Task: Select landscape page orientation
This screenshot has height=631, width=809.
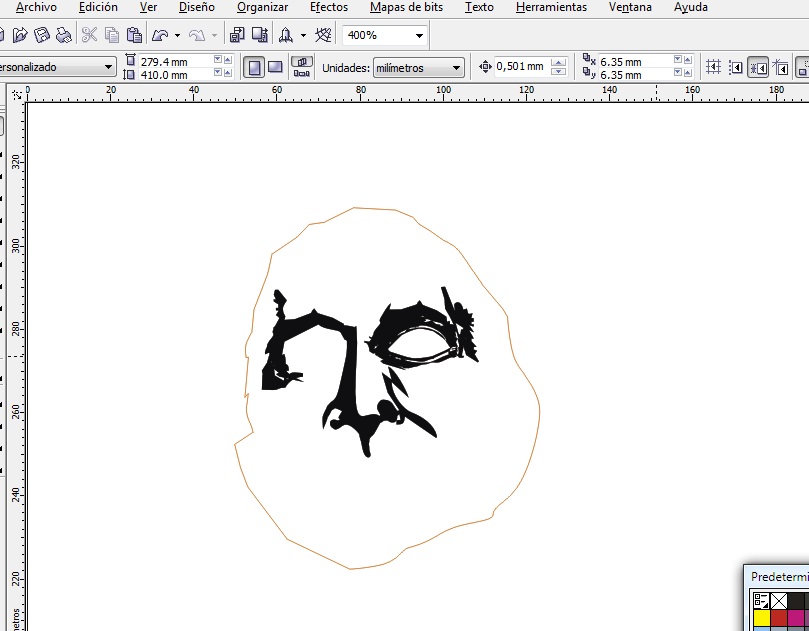Action: (275, 68)
